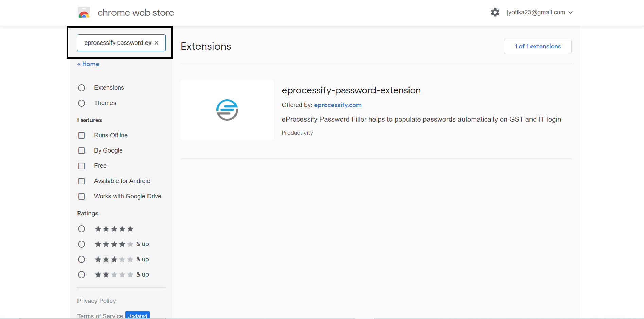Select the Themes radio button

click(x=82, y=103)
